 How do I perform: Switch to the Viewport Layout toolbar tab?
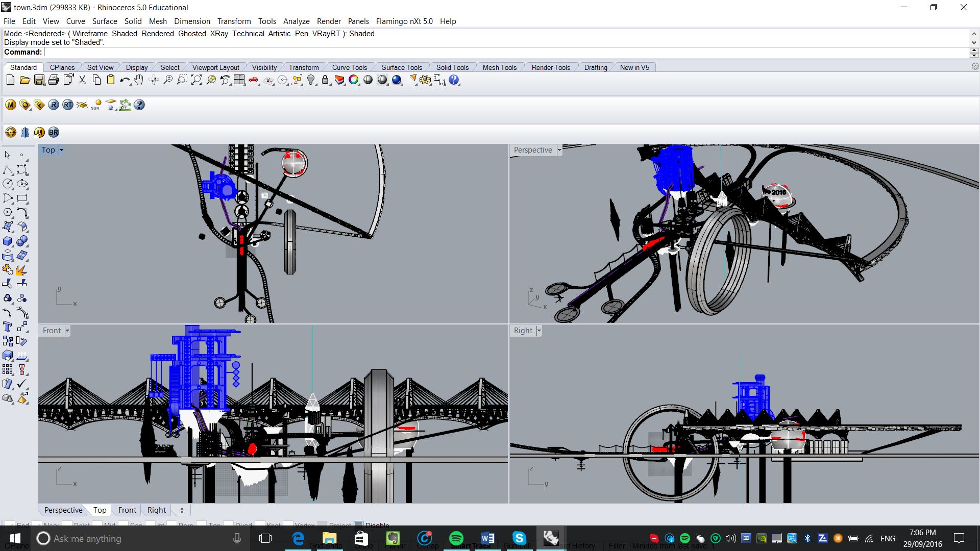click(215, 67)
